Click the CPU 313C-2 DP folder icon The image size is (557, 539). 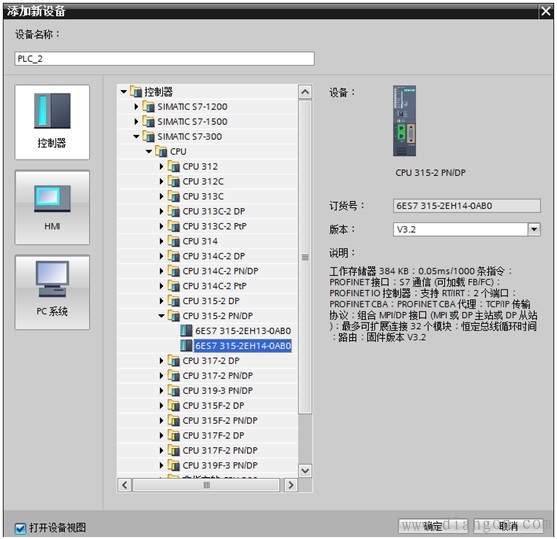(173, 211)
